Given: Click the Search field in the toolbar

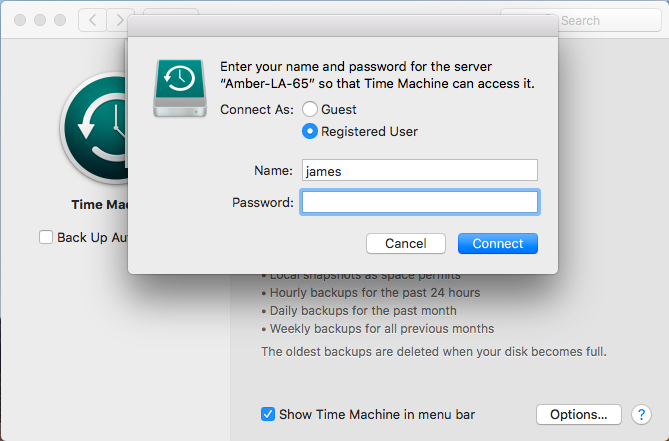Looking at the screenshot, I should [581, 20].
